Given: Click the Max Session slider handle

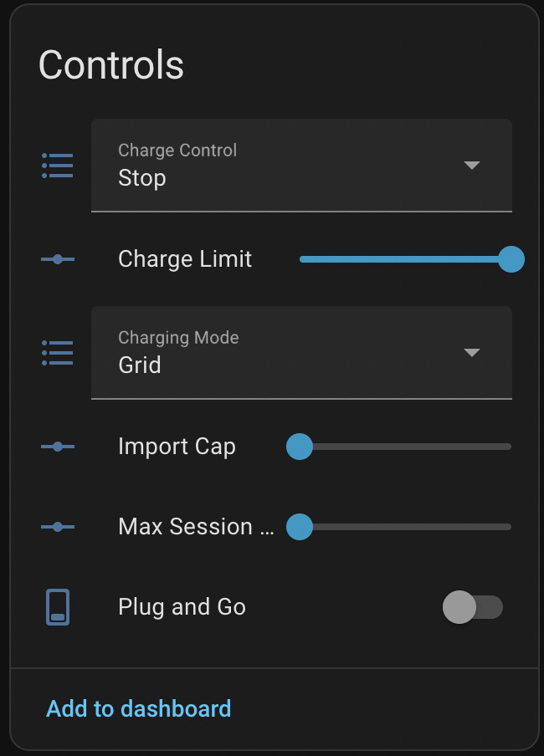Looking at the screenshot, I should pyautogui.click(x=300, y=527).
